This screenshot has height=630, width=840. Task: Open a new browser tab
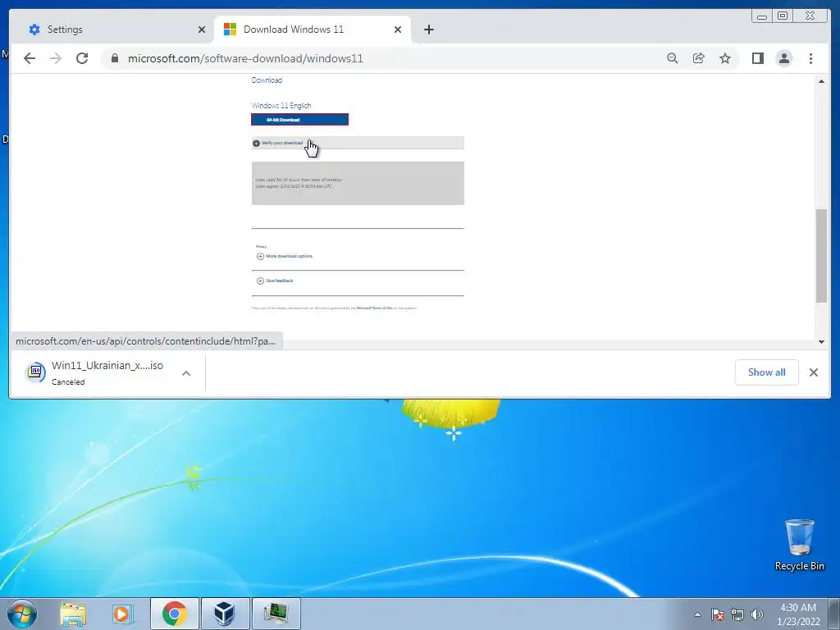pyautogui.click(x=428, y=30)
